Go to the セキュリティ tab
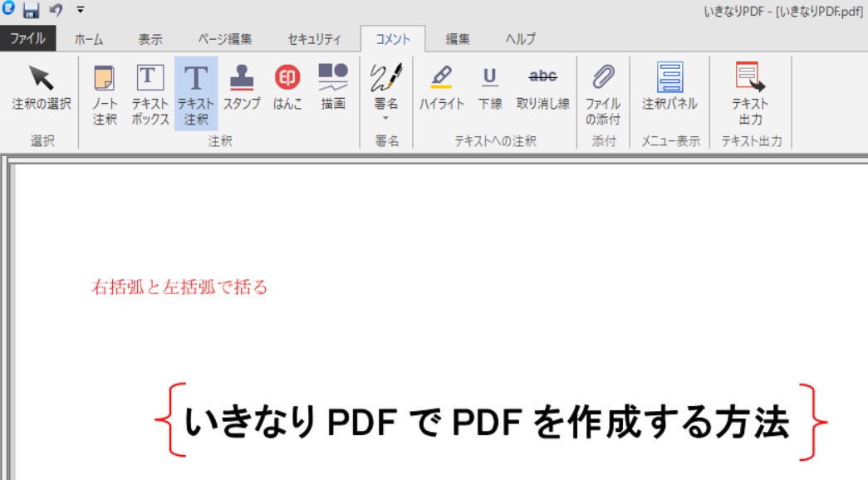Screen dimensions: 868x480 point(314,39)
